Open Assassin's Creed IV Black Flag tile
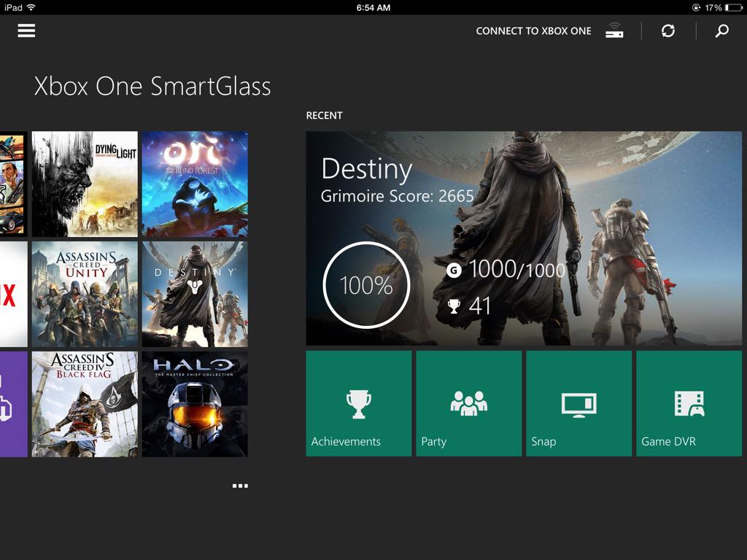 point(85,404)
